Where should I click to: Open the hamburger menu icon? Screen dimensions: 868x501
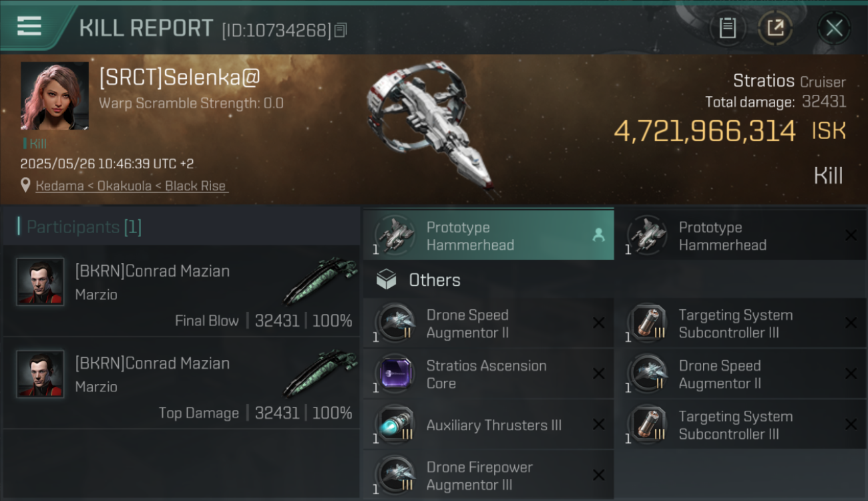click(29, 27)
